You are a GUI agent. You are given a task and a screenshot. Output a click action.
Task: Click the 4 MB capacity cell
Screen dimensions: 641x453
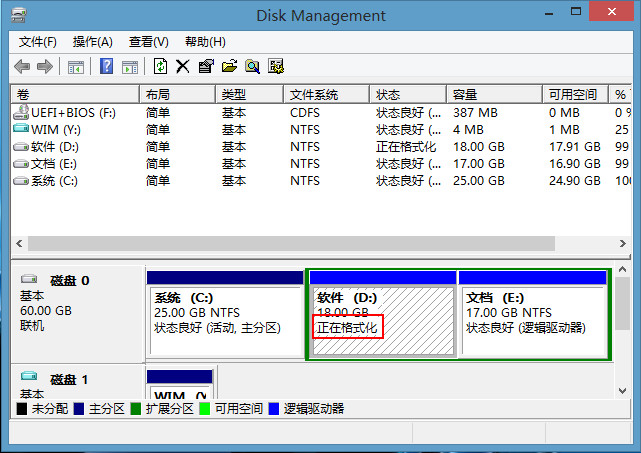(x=468, y=130)
